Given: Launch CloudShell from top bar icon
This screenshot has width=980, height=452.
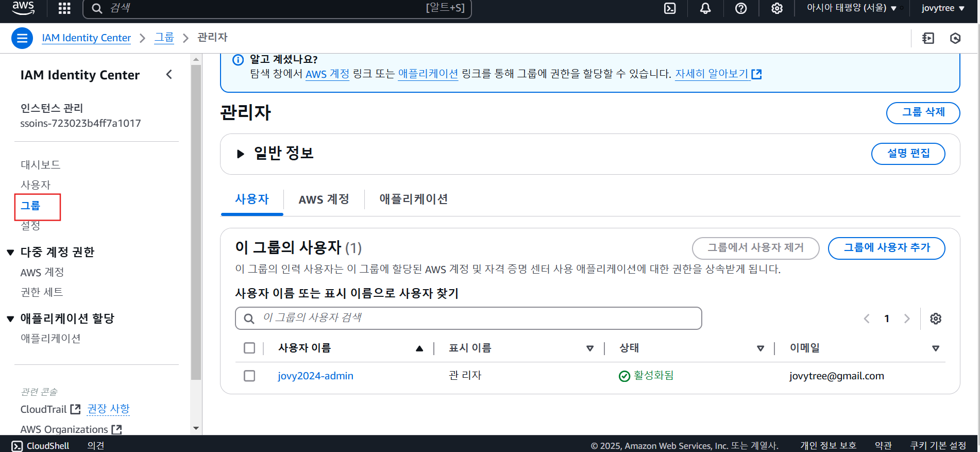Looking at the screenshot, I should pyautogui.click(x=670, y=8).
